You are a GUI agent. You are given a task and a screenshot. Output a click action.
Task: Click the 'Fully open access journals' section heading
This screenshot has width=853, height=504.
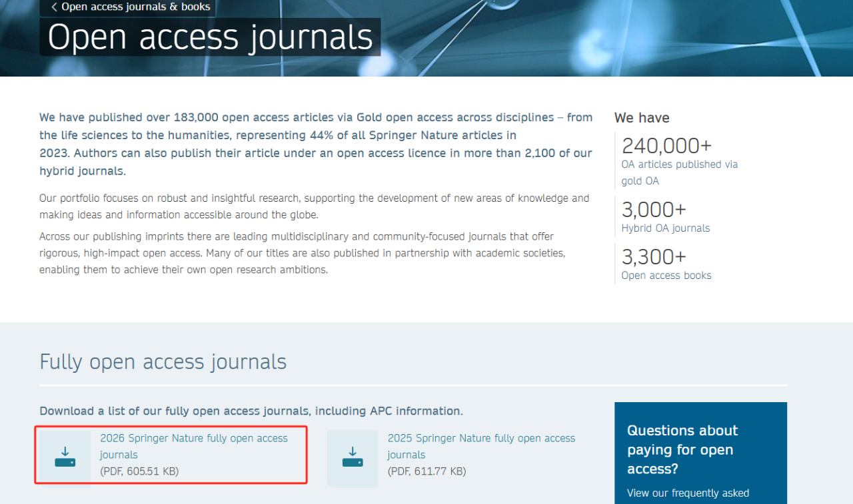click(163, 362)
